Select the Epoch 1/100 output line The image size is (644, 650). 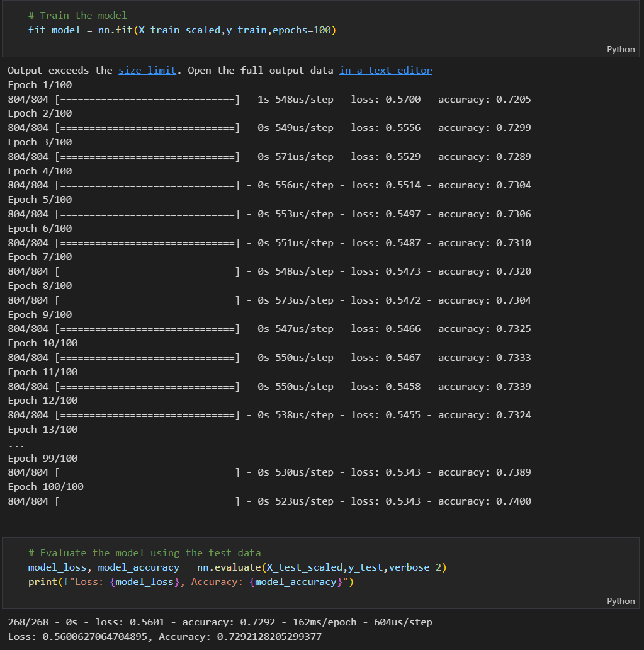click(x=40, y=84)
